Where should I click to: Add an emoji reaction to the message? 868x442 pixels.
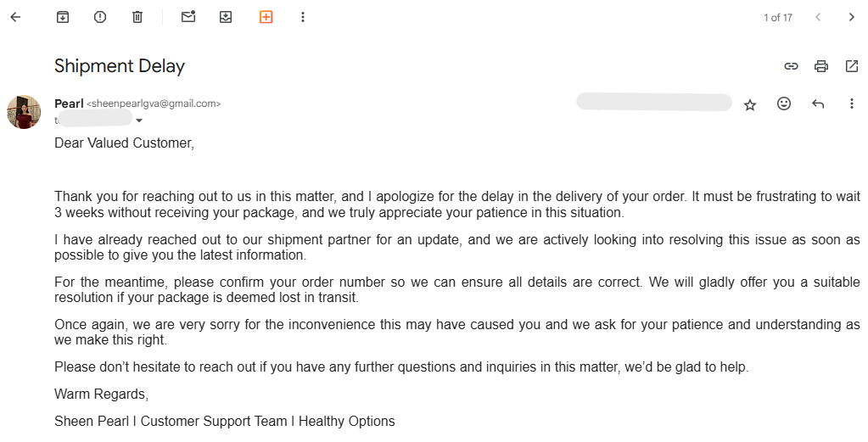click(784, 104)
